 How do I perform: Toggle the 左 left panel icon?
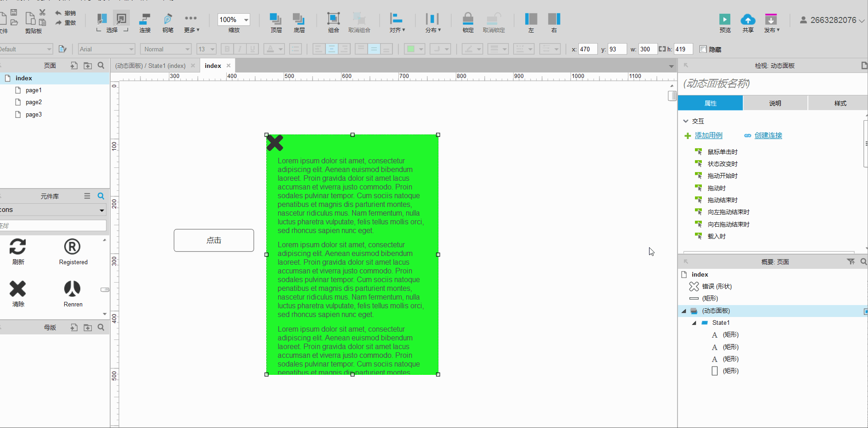(531, 19)
